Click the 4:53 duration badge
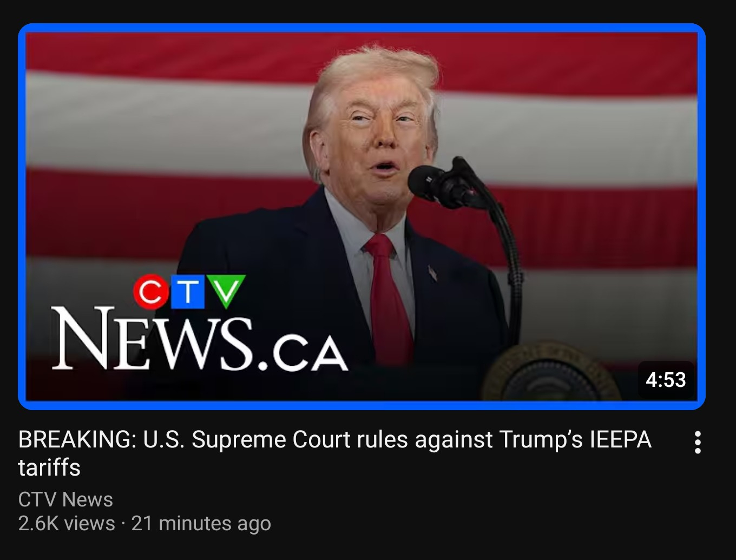The height and width of the screenshot is (560, 736). tap(666, 380)
